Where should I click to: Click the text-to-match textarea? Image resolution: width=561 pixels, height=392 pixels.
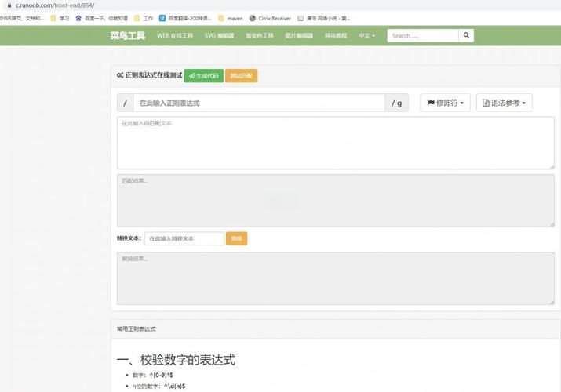(x=336, y=143)
